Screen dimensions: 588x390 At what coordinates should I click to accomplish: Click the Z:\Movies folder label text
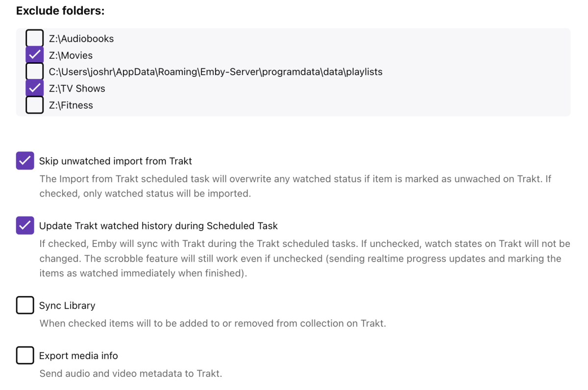click(71, 55)
